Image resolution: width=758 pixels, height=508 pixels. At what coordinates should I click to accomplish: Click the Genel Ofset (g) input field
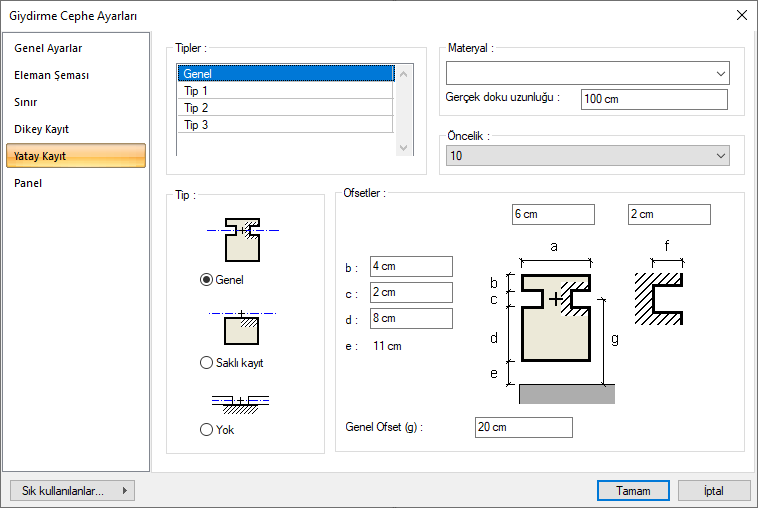coord(523,428)
